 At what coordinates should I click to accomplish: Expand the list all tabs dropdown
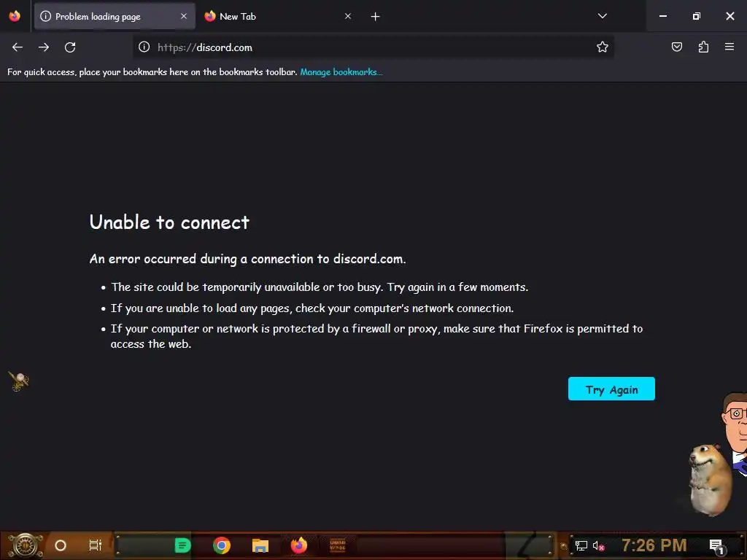click(x=602, y=16)
